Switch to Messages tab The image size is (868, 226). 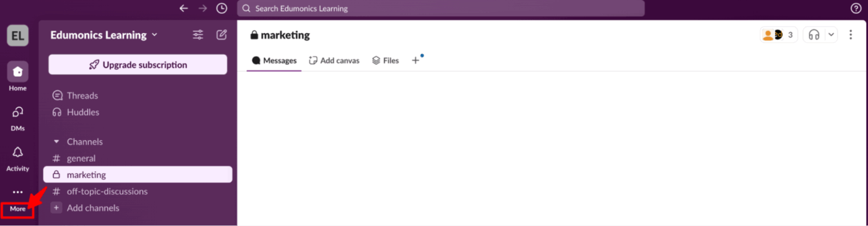(274, 61)
